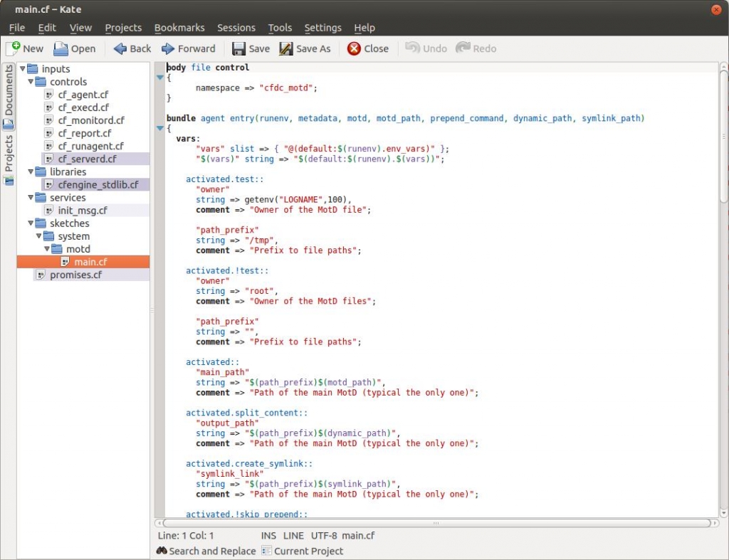Screen dimensions: 729x560
Task: Close the document with the red Close icon
Action: [354, 48]
